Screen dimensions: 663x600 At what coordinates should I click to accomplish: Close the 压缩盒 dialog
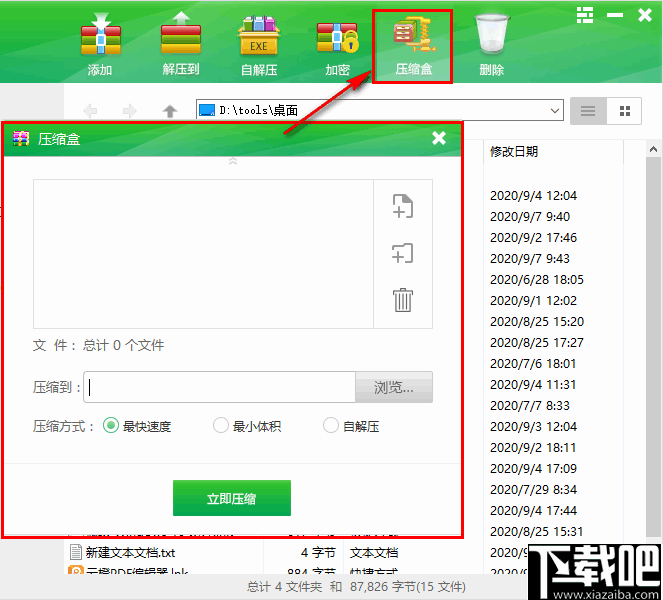click(x=439, y=138)
